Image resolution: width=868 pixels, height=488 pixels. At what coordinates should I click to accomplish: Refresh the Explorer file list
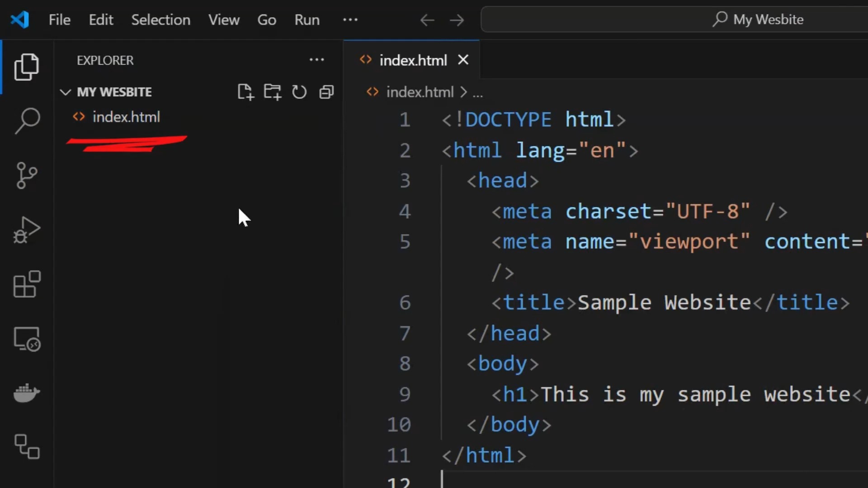(x=299, y=92)
